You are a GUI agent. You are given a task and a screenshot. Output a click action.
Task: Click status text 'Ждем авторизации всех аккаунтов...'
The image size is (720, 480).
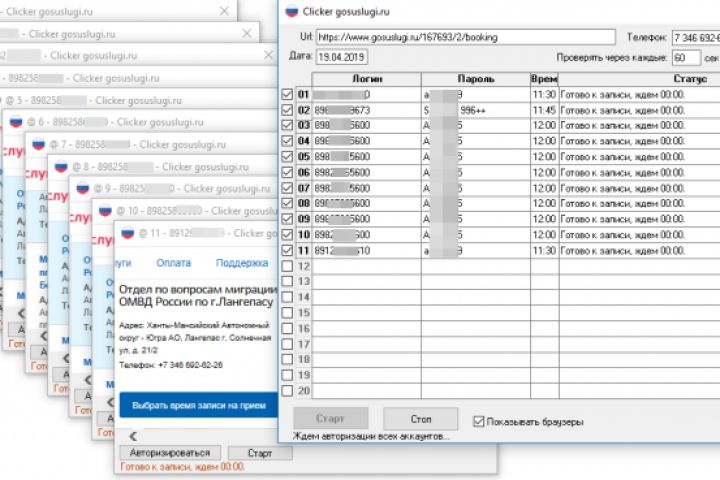click(371, 436)
